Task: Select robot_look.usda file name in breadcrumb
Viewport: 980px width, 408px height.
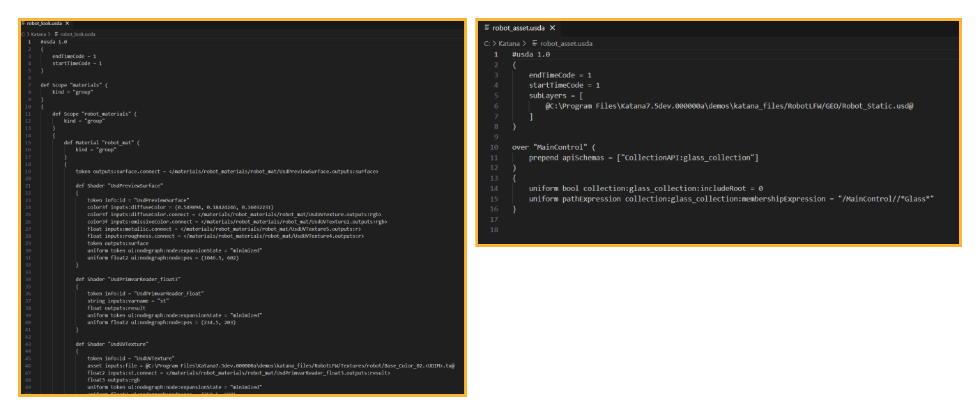Action: click(77, 33)
